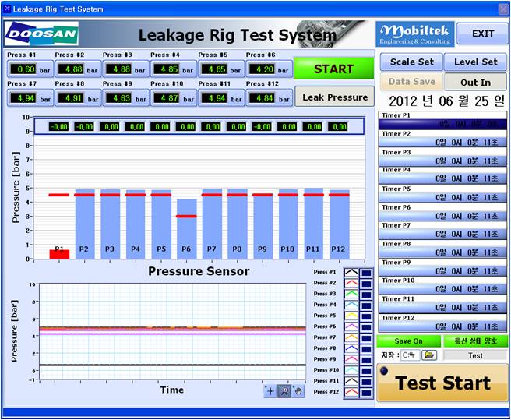Click the Press #1 value 0.60 display

tap(24, 69)
